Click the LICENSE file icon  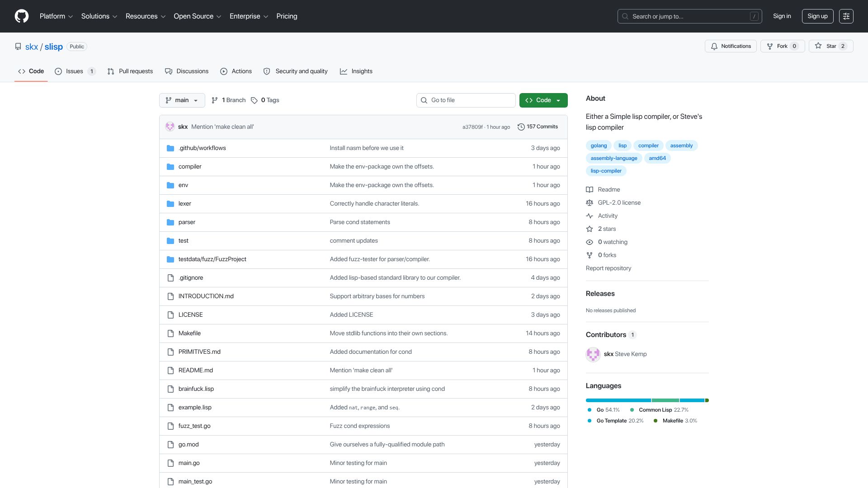click(170, 315)
